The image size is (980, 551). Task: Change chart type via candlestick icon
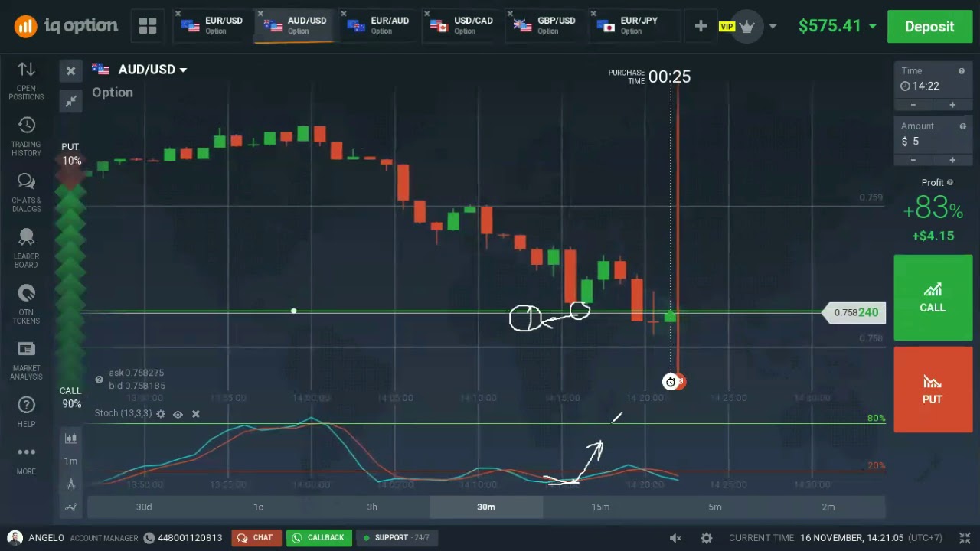coord(71,438)
